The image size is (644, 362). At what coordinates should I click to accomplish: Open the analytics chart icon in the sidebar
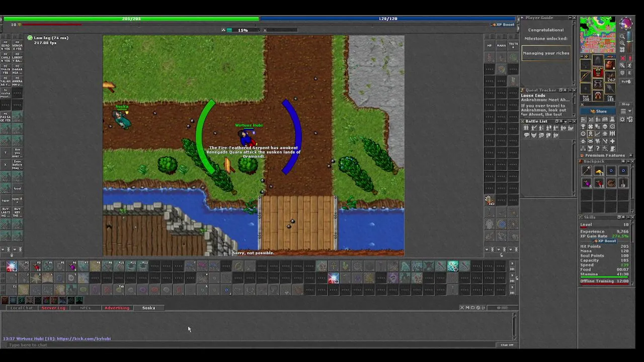pos(598,133)
